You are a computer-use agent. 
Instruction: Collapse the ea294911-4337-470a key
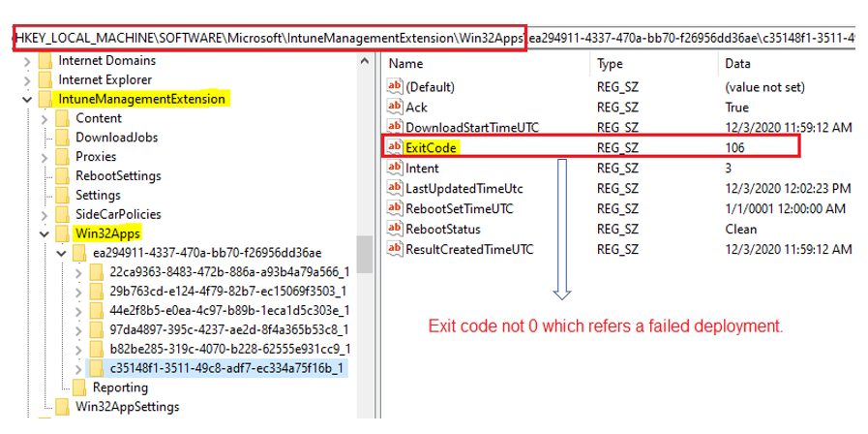pyautogui.click(x=61, y=253)
